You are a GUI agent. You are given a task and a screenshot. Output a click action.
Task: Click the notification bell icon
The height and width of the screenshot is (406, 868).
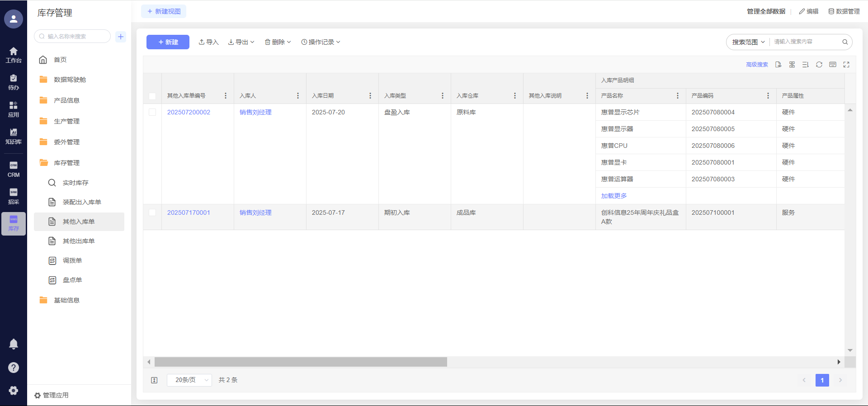[x=14, y=344]
